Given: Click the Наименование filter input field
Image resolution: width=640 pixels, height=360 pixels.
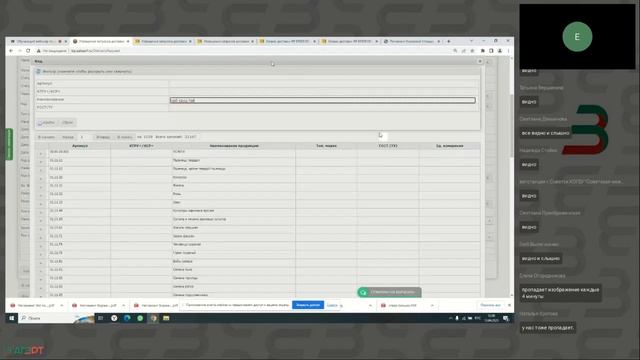Looking at the screenshot, I should (x=322, y=100).
